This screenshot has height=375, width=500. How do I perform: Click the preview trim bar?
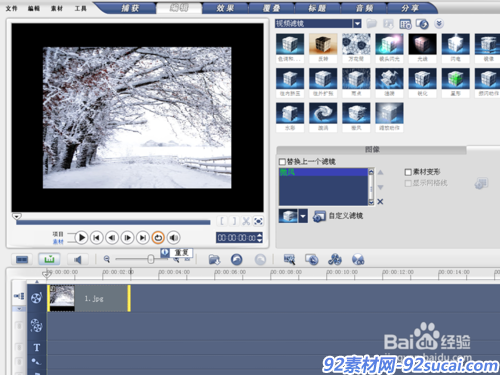113,222
